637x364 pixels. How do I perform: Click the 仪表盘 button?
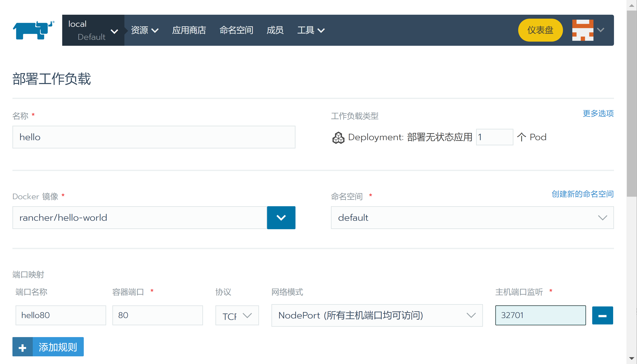540,30
